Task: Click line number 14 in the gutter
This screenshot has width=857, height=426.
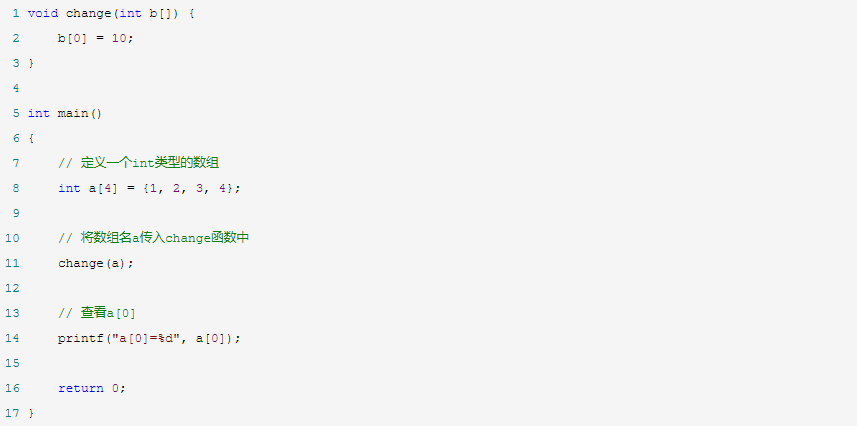Action: [x=12, y=338]
